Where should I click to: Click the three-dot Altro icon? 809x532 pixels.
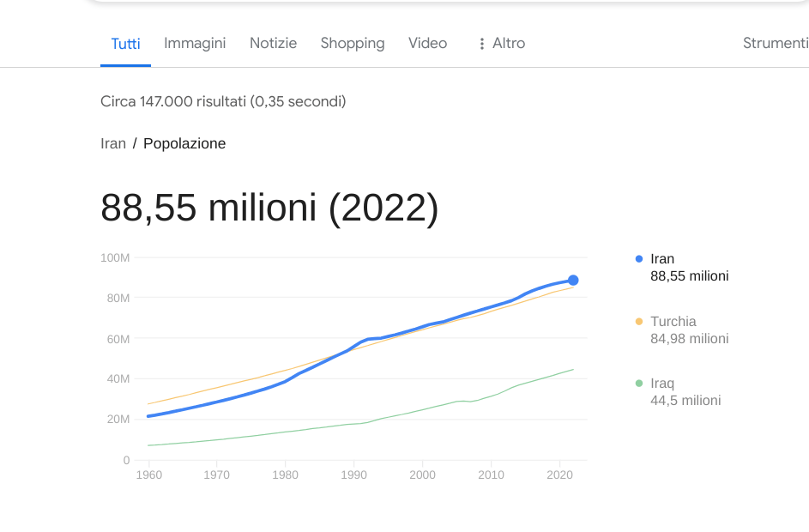[482, 44]
